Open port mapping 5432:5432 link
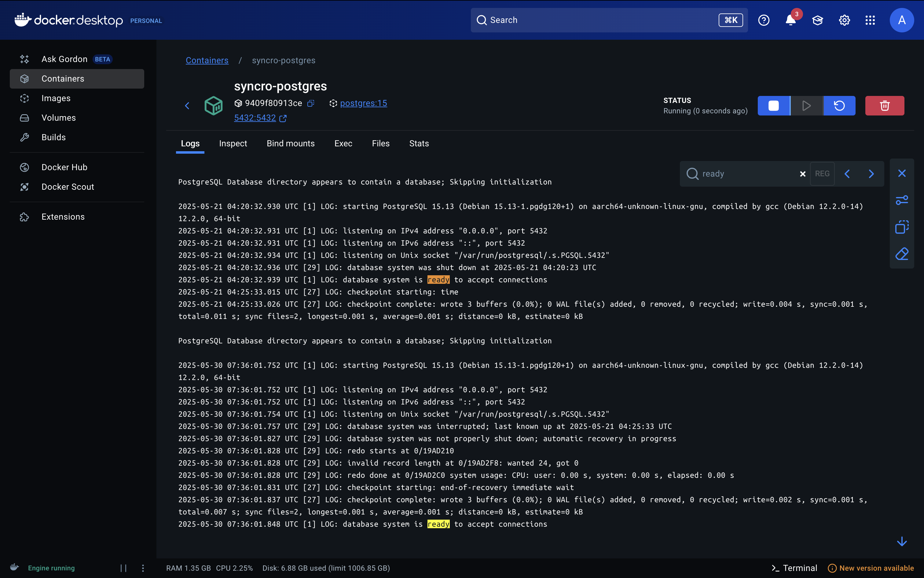 (255, 118)
